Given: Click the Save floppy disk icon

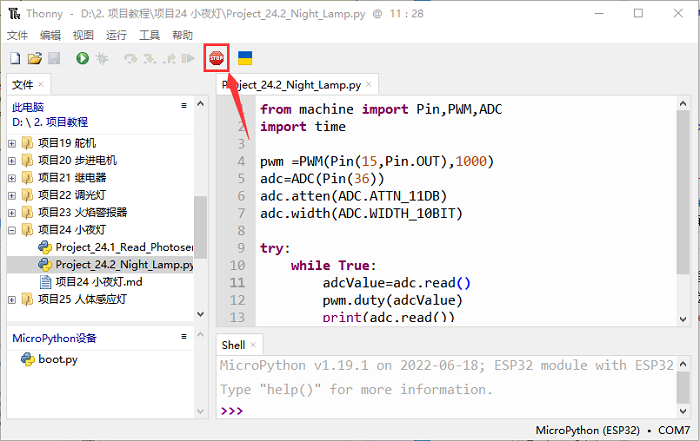Looking at the screenshot, I should click(53, 59).
